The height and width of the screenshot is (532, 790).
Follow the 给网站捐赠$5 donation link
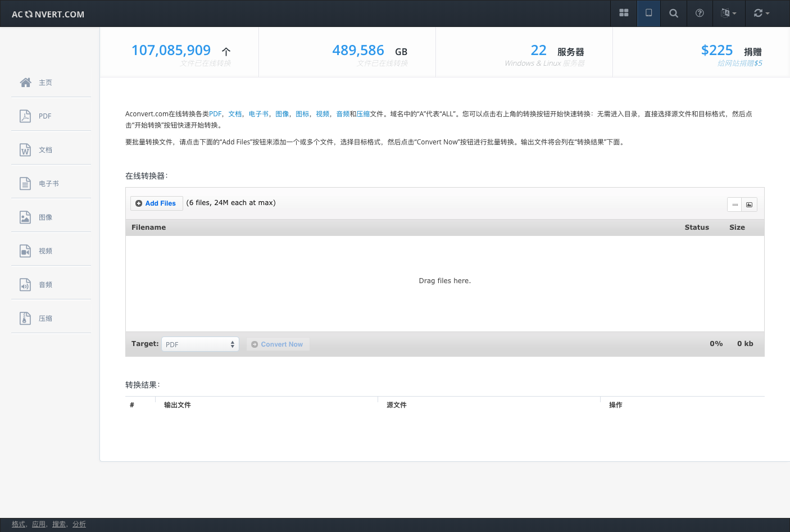[739, 63]
